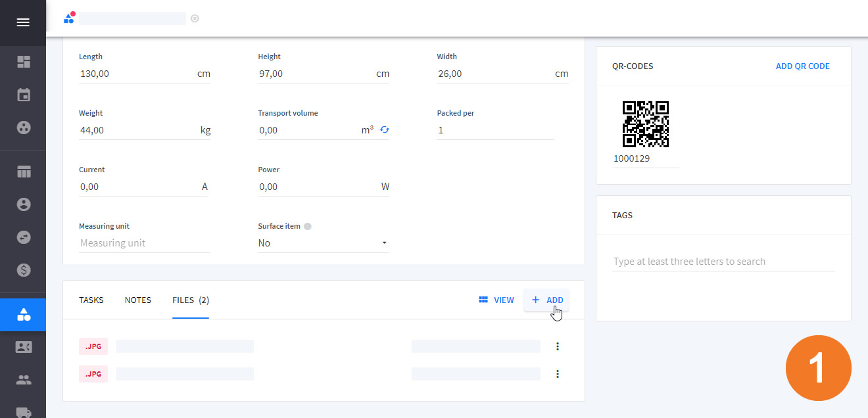
Task: Click the first file name placeholder row
Action: coord(185,346)
